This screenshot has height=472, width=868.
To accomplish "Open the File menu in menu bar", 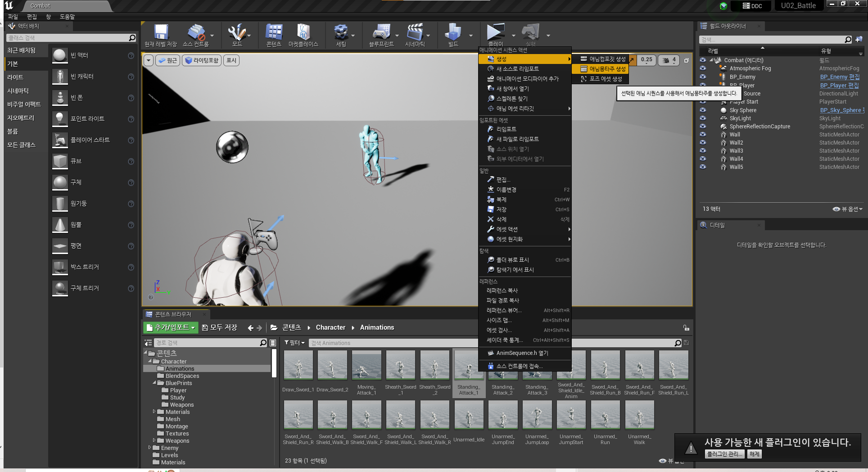I will pos(13,17).
